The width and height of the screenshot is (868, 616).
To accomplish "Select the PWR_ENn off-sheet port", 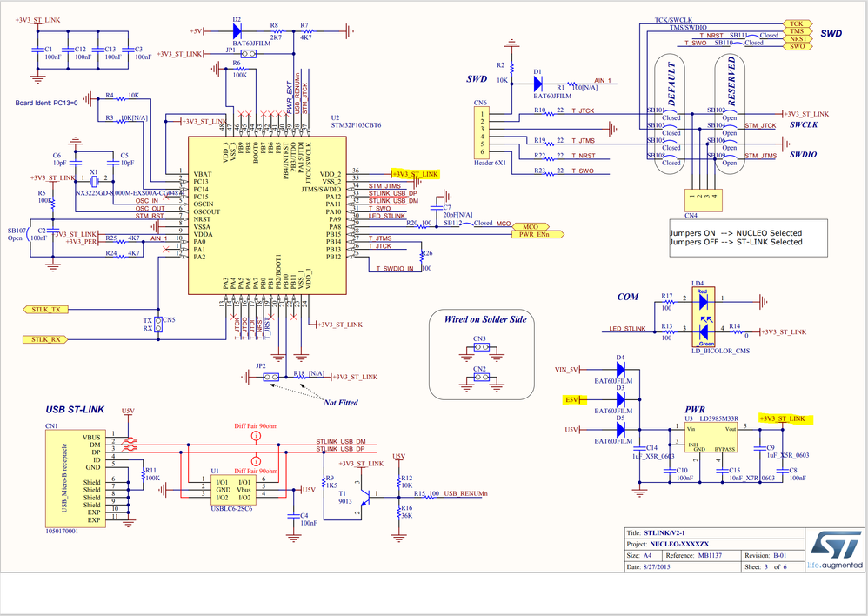I will (x=537, y=234).
